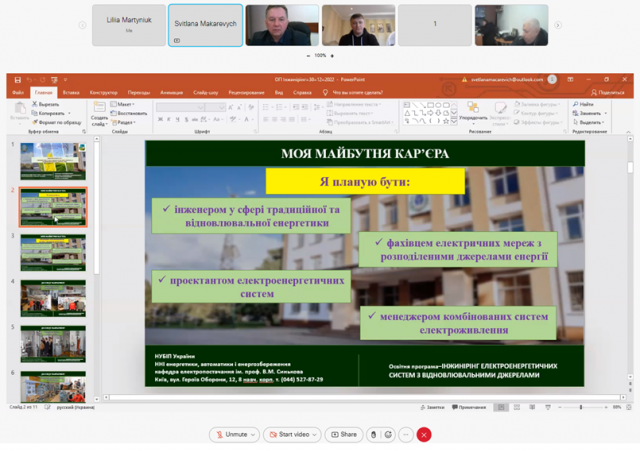Click Заменить (replace) in editing group
The width and height of the screenshot is (640, 452).
[587, 113]
